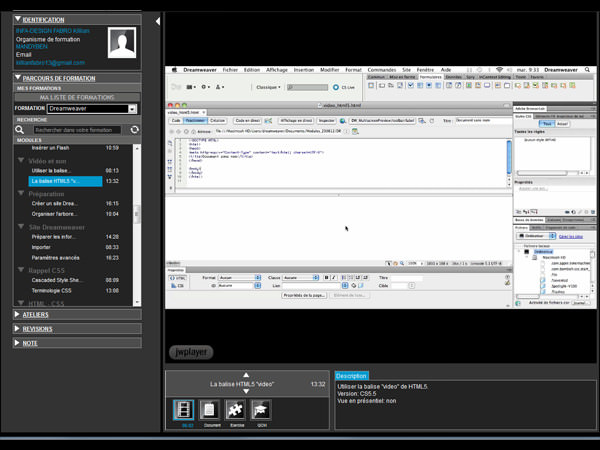
Task: Toggle Affichage en direct
Action: 297,121
